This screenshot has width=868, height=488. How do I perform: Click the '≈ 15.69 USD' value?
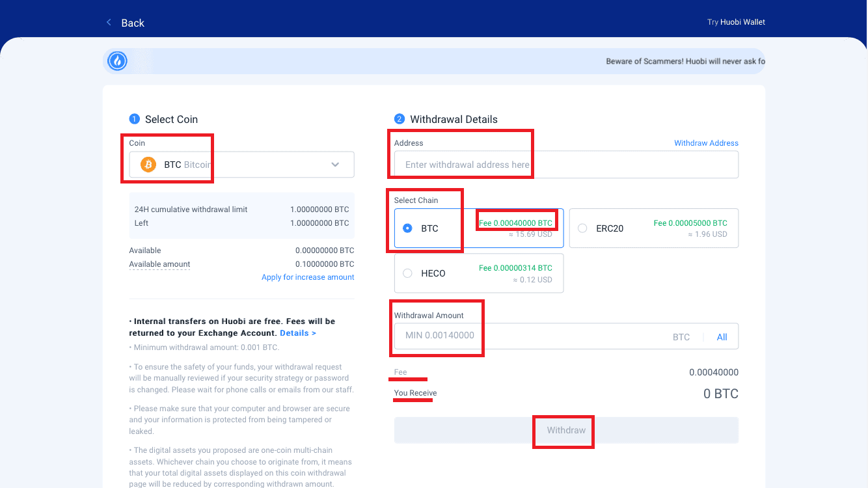tap(530, 234)
